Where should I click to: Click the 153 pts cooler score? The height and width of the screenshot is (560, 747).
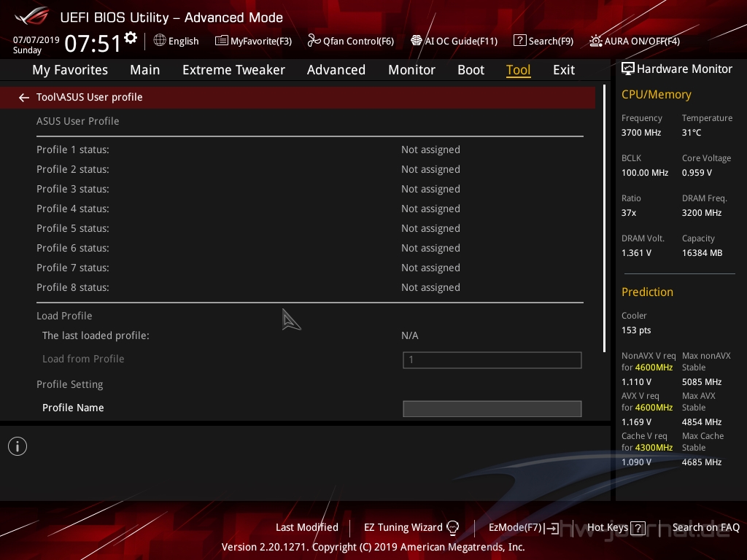tap(636, 330)
